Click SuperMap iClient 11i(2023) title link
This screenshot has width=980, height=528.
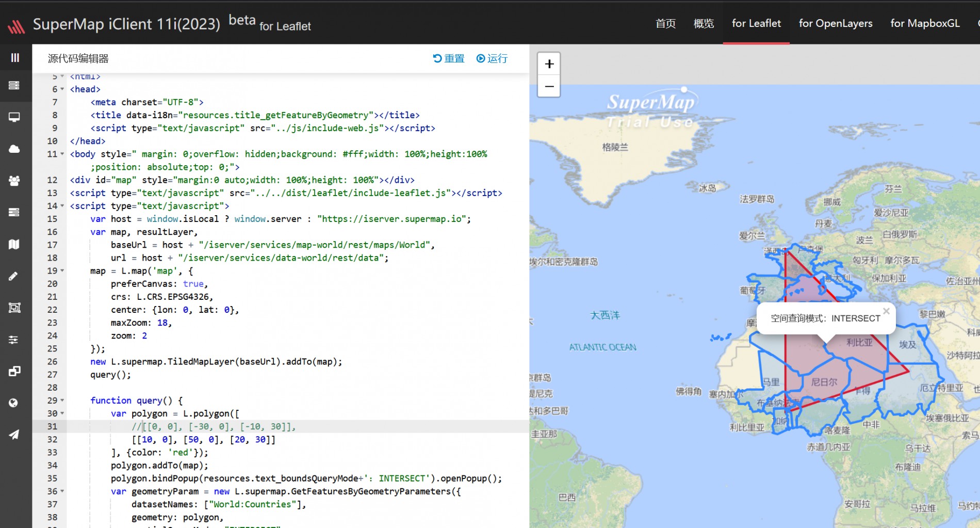pos(126,24)
